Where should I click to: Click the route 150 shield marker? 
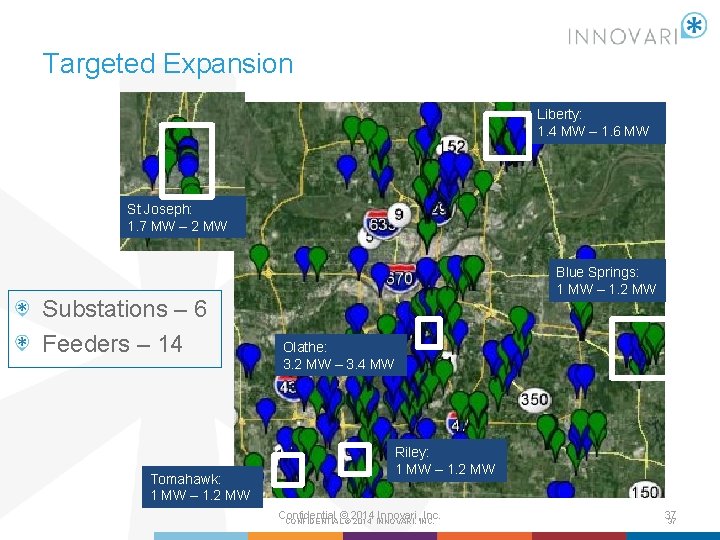click(647, 492)
